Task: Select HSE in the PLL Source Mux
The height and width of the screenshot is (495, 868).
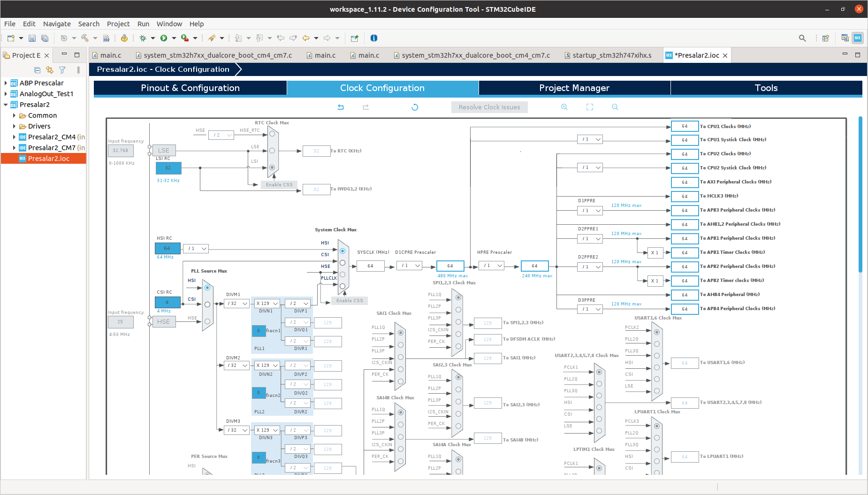Action: 207,321
